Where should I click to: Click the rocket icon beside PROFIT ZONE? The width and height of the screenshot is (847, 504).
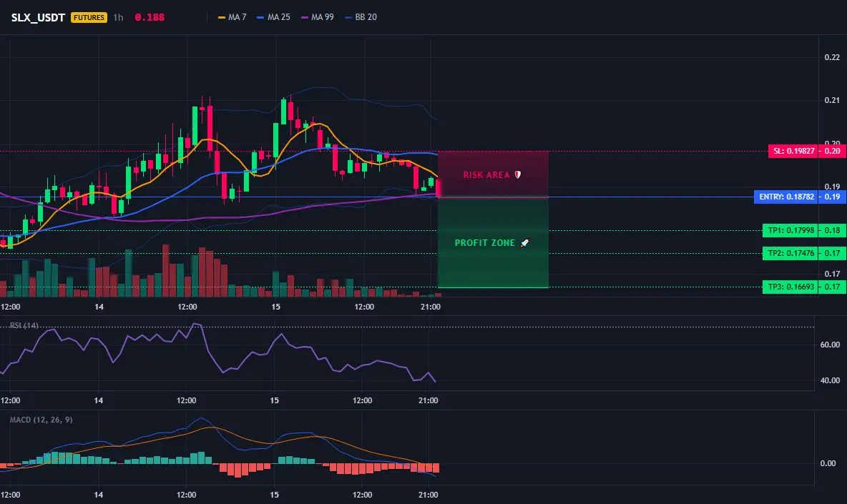point(524,243)
